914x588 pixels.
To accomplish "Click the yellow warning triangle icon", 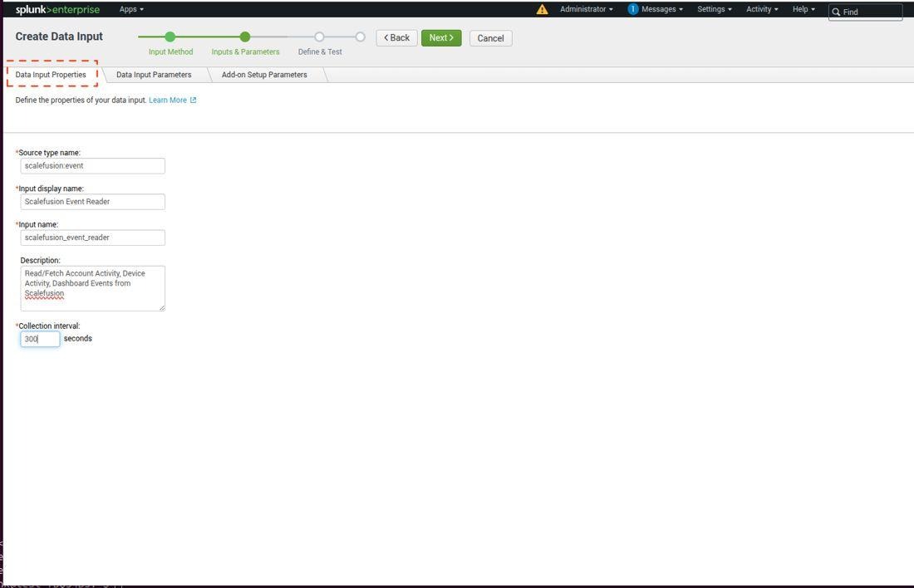I will (x=542, y=9).
